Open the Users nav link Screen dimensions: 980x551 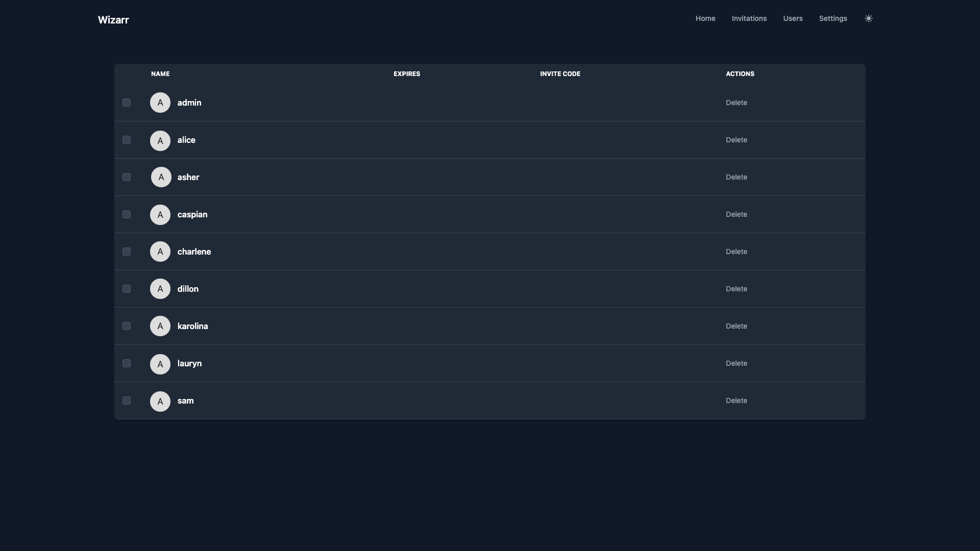tap(793, 18)
